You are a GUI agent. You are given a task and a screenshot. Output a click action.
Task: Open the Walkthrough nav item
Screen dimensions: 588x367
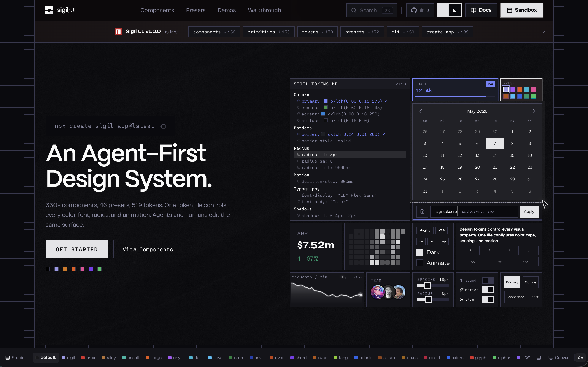click(264, 10)
